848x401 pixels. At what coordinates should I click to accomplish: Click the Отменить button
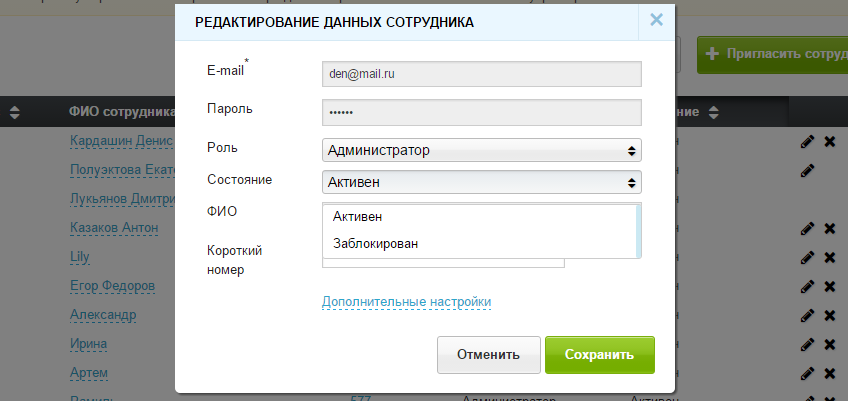click(x=488, y=355)
